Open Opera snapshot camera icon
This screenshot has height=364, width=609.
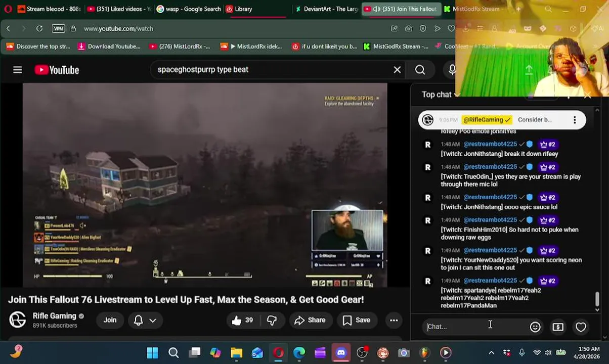(408, 29)
